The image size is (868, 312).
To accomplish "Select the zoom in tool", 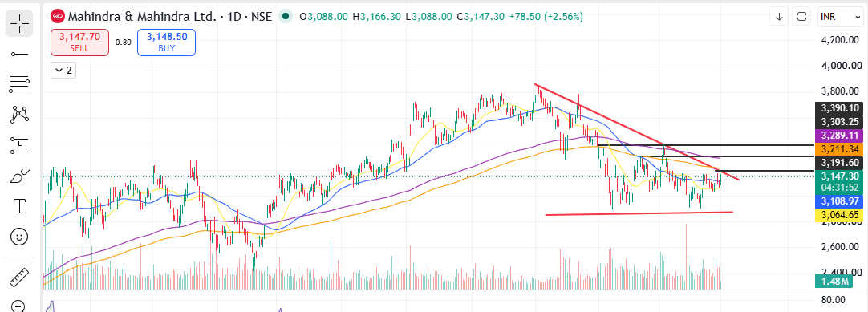I will pos(19,306).
